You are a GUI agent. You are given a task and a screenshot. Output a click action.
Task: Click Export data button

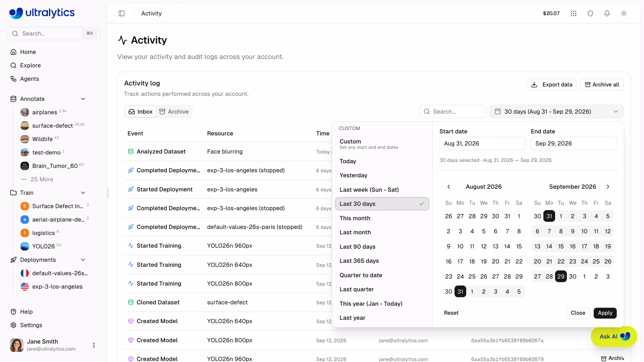(x=551, y=85)
